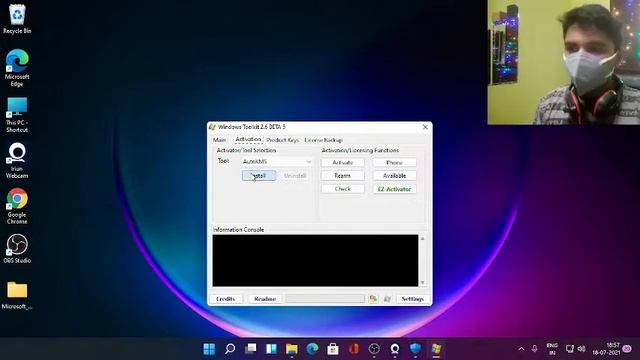Open Task View from the taskbar
This screenshot has width=640, height=360.
pos(251,349)
